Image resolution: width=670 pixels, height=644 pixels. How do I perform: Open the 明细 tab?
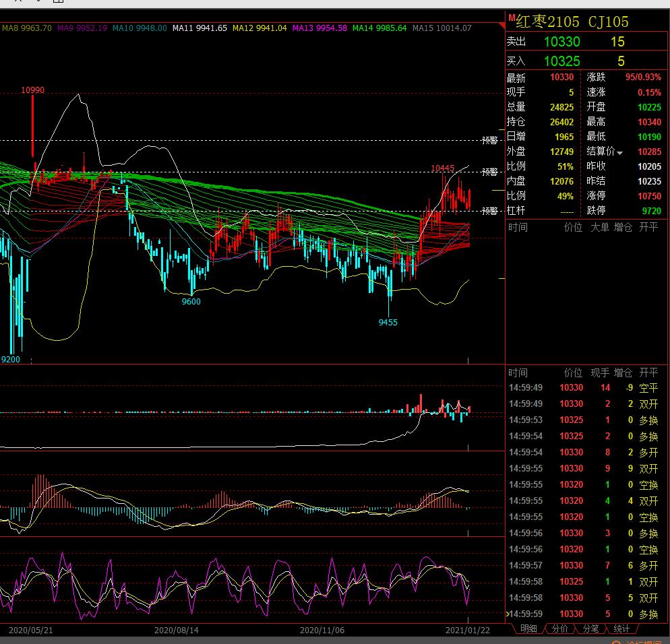pyautogui.click(x=528, y=629)
